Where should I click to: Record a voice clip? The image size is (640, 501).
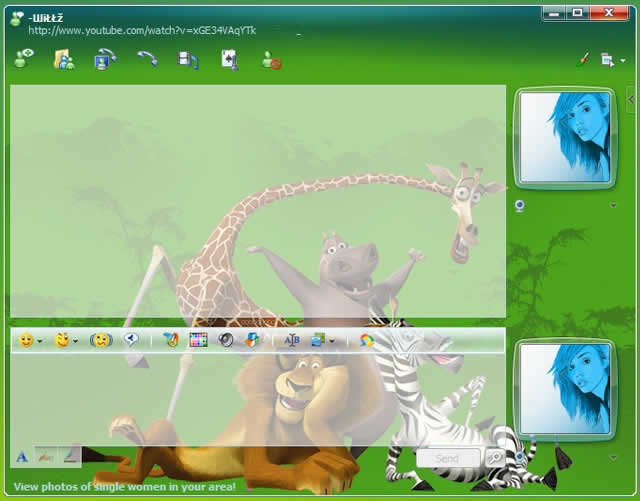(131, 339)
